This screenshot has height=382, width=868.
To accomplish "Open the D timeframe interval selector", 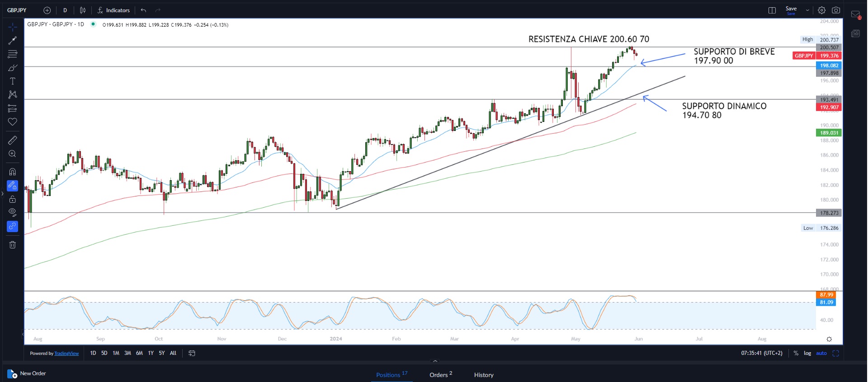I will point(65,10).
